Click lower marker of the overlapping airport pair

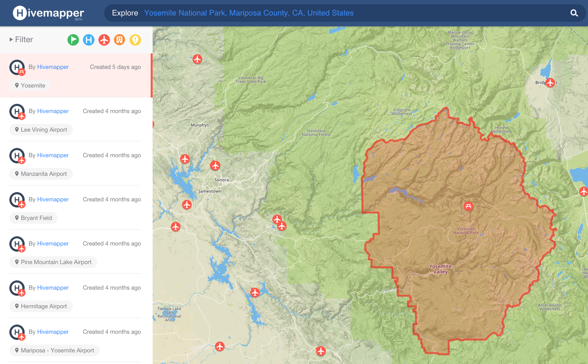coord(282,226)
